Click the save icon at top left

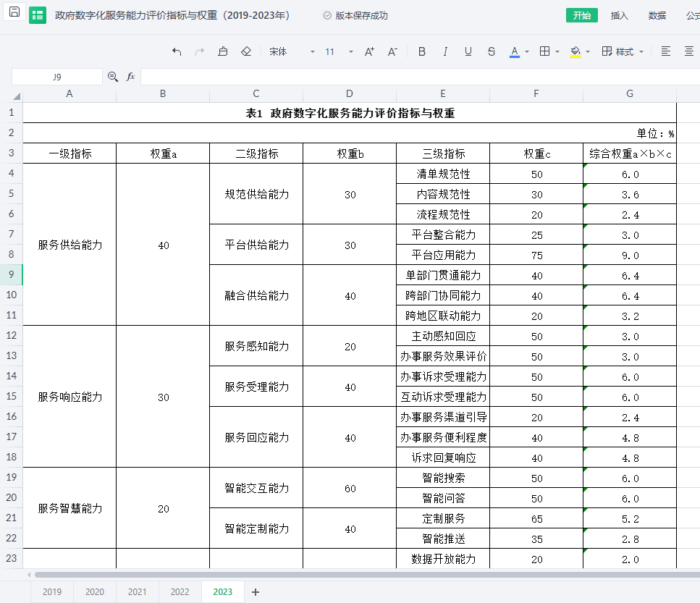[x=14, y=13]
